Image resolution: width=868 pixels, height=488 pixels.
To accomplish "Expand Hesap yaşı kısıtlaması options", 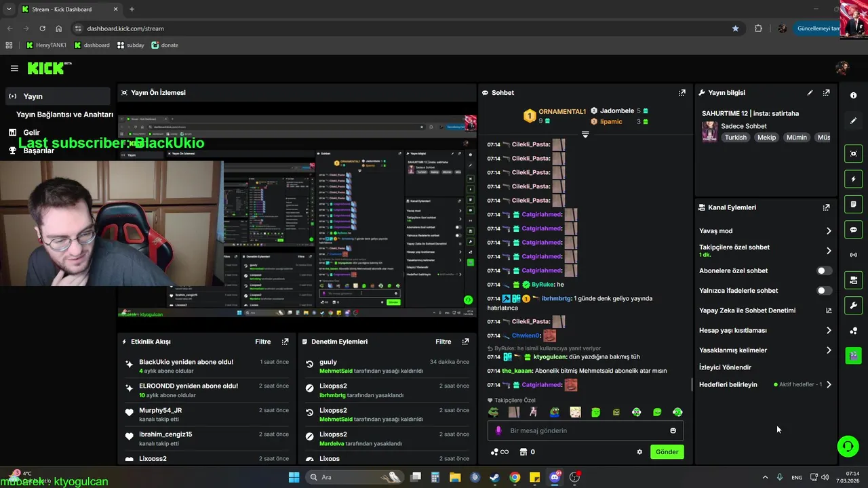I will pos(829,331).
